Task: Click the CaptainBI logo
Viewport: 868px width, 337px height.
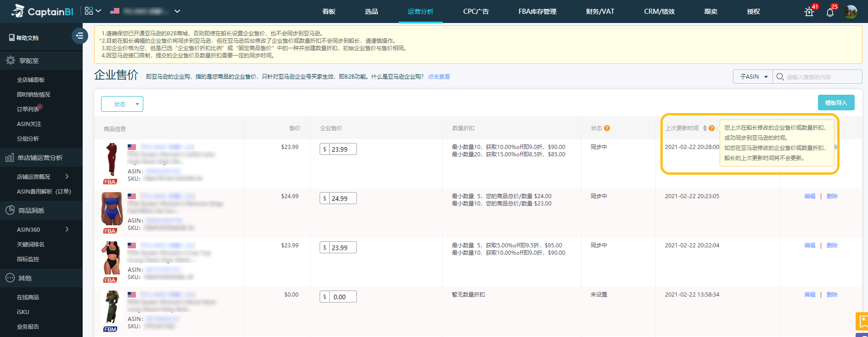Action: 42,11
